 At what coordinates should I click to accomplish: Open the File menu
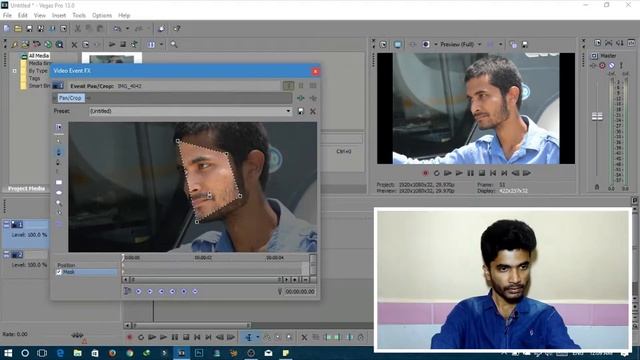point(7,16)
